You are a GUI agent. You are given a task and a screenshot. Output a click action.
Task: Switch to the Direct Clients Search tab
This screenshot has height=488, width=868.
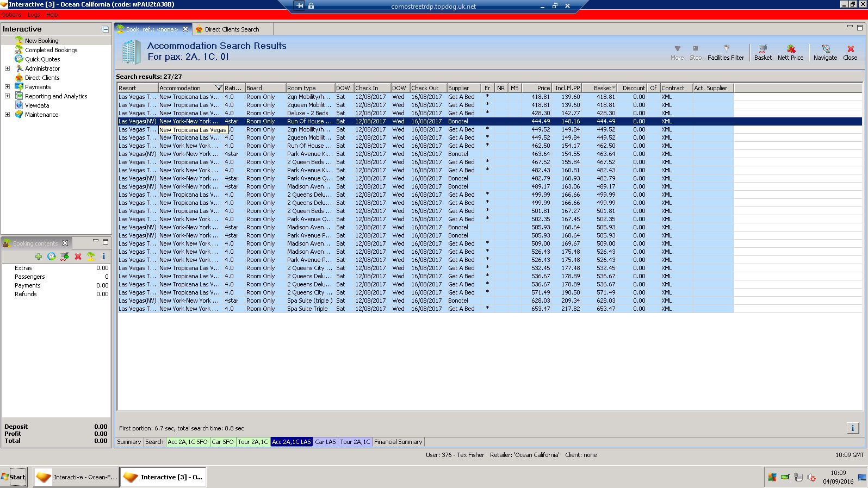(232, 29)
